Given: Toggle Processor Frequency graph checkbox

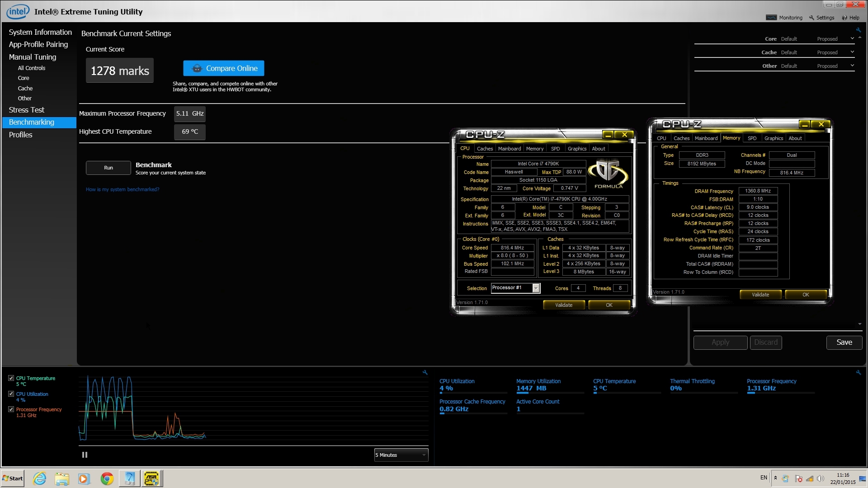Looking at the screenshot, I should (x=11, y=409).
